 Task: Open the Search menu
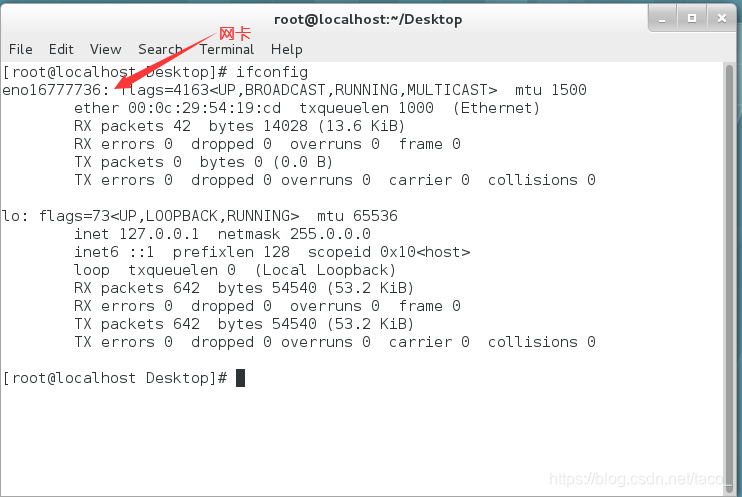[x=160, y=49]
